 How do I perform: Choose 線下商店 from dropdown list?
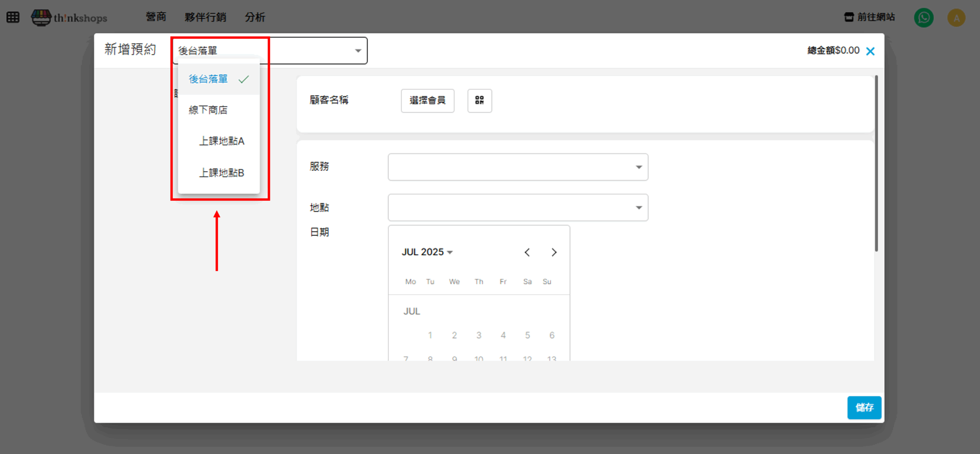[x=208, y=110]
